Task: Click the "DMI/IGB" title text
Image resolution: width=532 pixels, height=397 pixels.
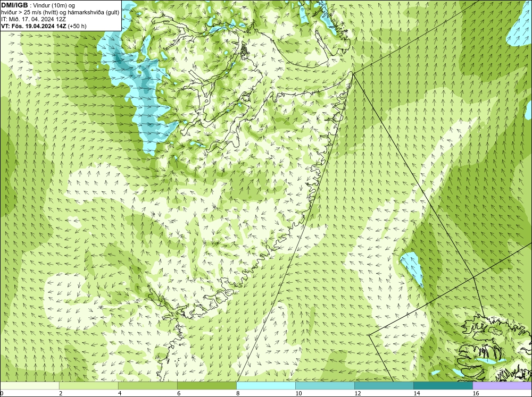Action: click(14, 5)
